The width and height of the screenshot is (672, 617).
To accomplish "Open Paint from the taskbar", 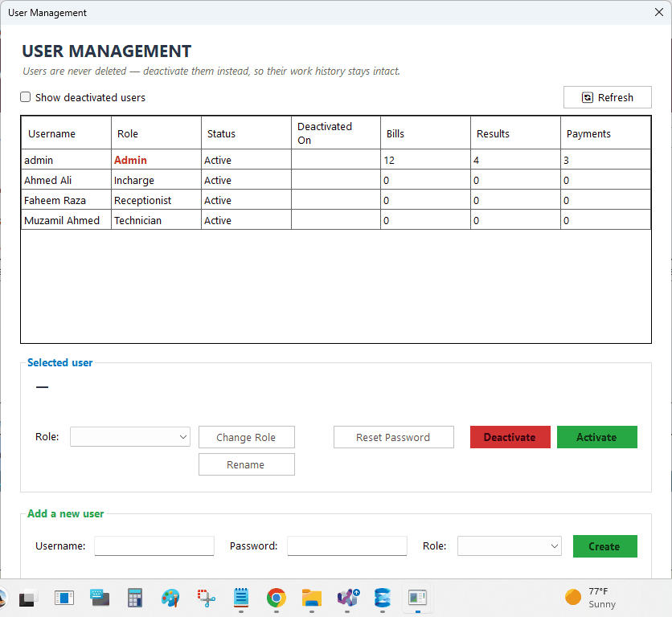I will 170,598.
